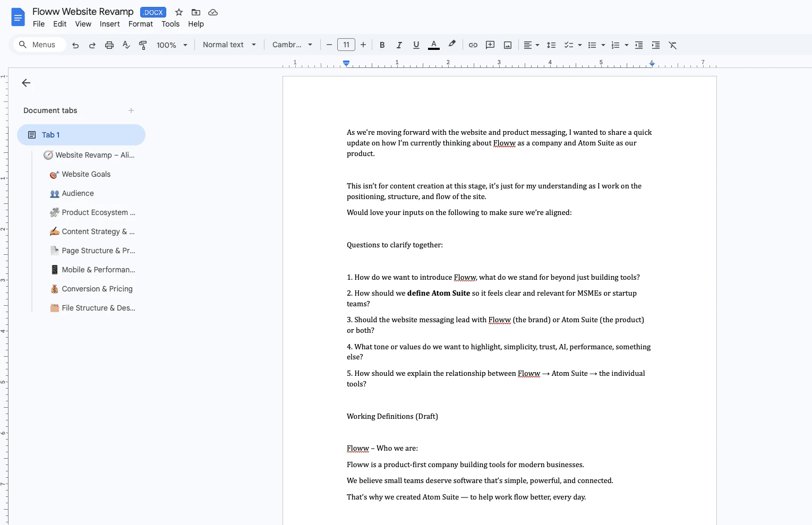812x525 pixels.
Task: Click the Google Docs home icon
Action: click(x=18, y=18)
